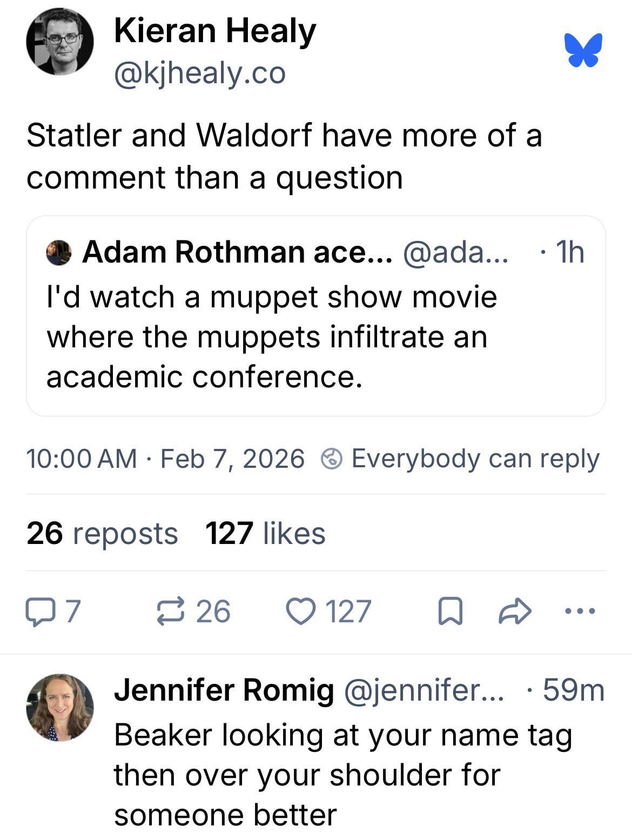Bookmark the post
Screen dimensions: 632x840
[x=449, y=611]
